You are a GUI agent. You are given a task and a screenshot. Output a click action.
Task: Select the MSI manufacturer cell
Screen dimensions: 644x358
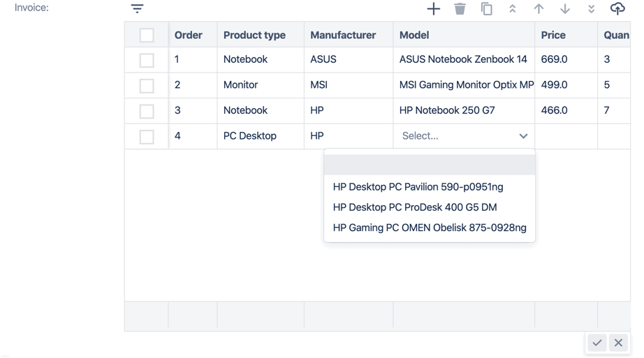(349, 85)
